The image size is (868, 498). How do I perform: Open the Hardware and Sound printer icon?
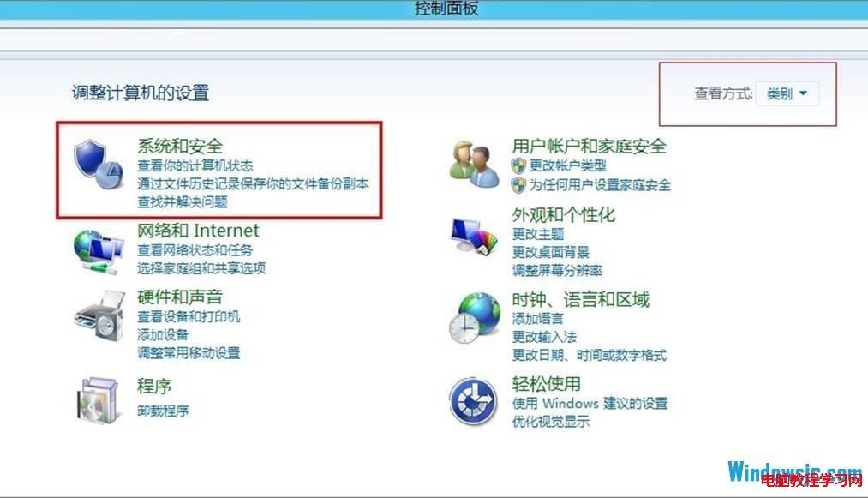pyautogui.click(x=99, y=315)
